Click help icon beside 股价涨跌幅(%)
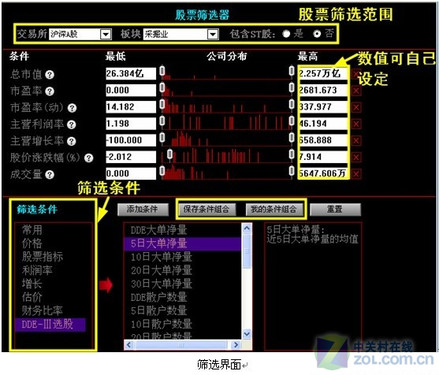This screenshot has width=439, height=375. [88, 158]
